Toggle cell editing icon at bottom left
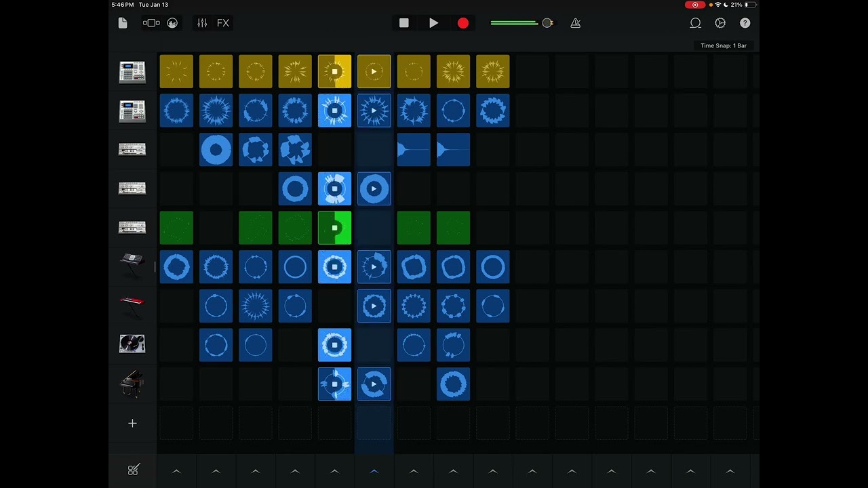 pos(133,470)
